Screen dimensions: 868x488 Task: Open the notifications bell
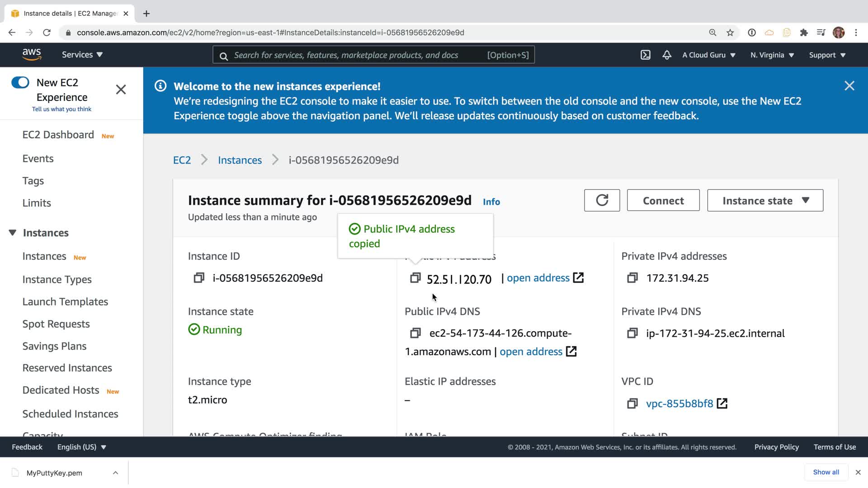[x=667, y=55]
